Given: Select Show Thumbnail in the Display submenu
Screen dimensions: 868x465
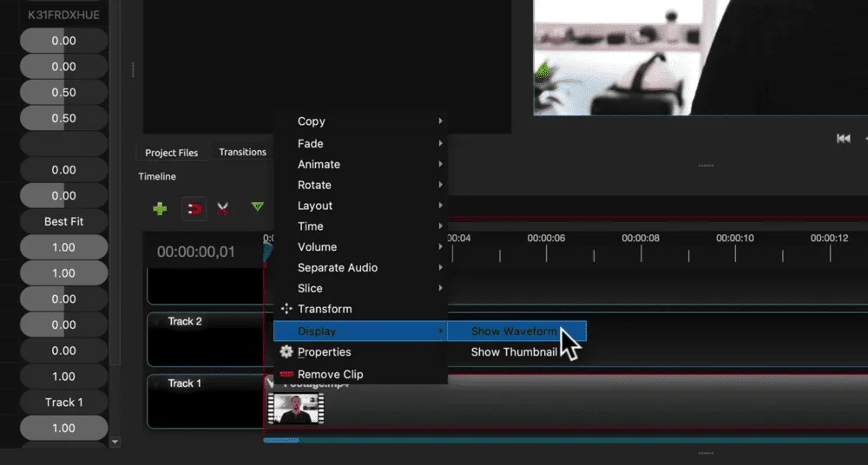Looking at the screenshot, I should [x=514, y=352].
